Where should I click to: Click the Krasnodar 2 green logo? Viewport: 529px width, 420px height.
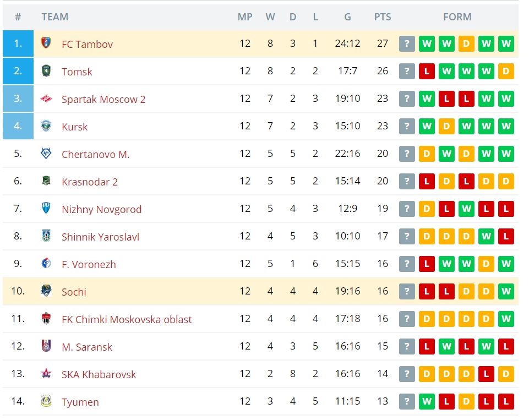click(x=46, y=181)
